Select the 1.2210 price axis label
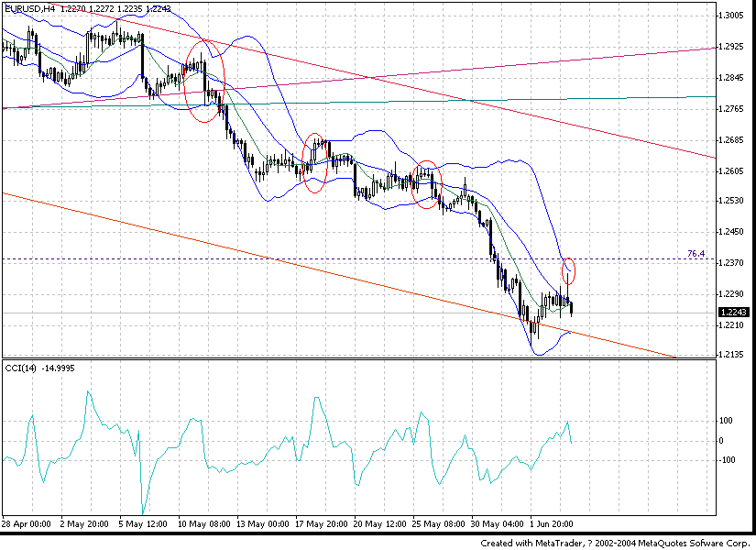Viewport: 756px width, 550px height. (x=731, y=325)
